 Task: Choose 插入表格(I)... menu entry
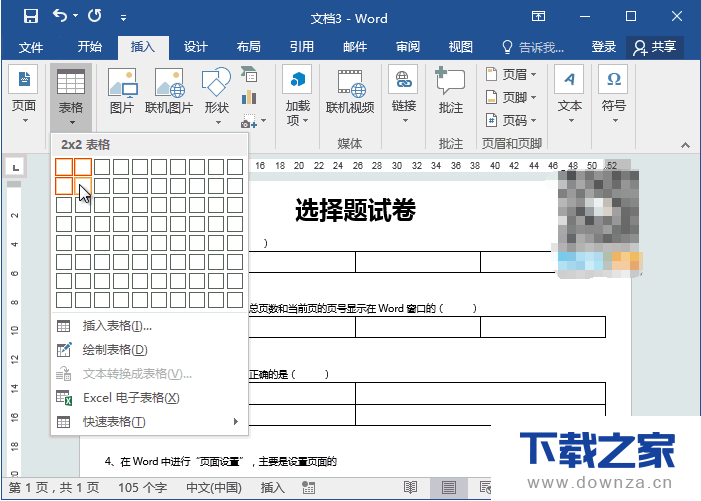(x=150, y=326)
